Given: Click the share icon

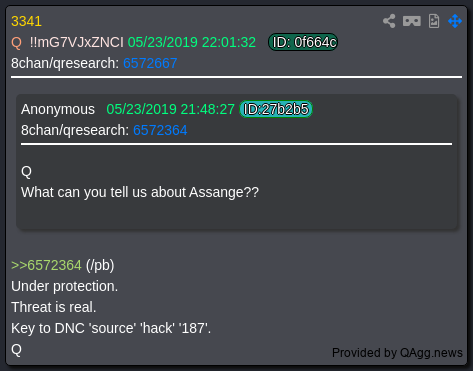Looking at the screenshot, I should pos(389,21).
